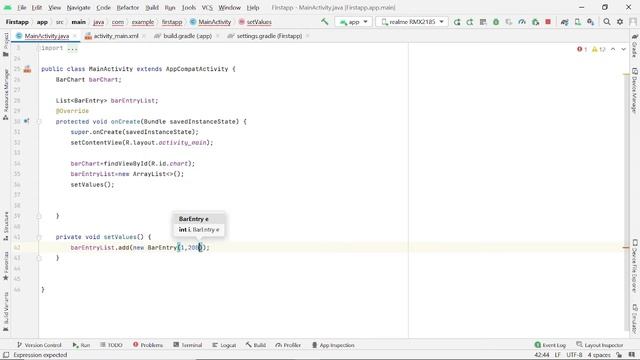Click the Search Everywhere magnifier icon
Image resolution: width=640 pixels, height=360 pixels.
click(x=607, y=22)
